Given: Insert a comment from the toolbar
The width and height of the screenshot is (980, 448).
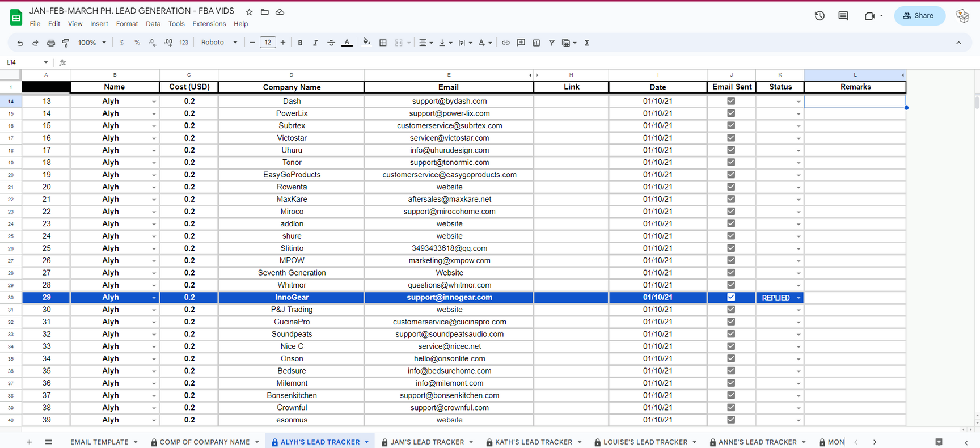Looking at the screenshot, I should pos(521,43).
